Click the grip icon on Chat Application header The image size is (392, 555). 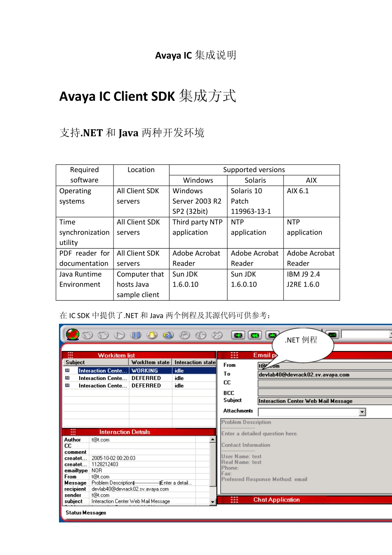[234, 500]
